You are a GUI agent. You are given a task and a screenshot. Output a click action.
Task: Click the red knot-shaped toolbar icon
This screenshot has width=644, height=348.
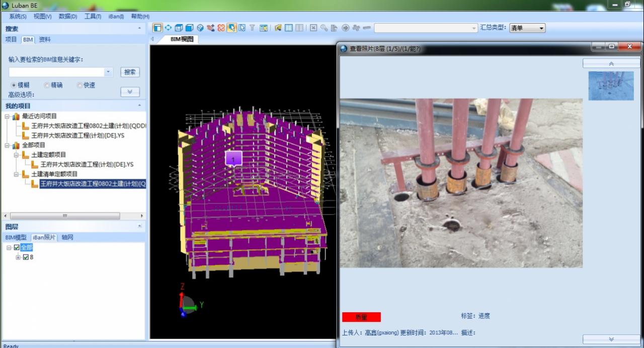[221, 28]
